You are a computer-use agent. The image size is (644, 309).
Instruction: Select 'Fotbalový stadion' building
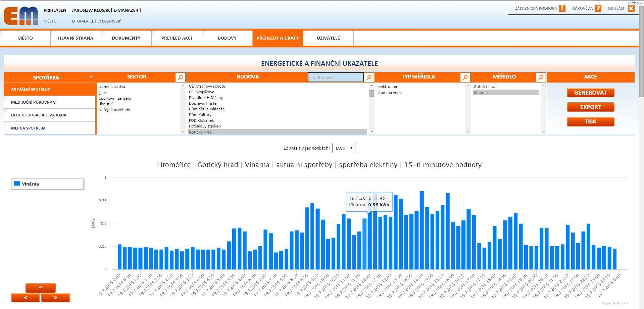pos(205,126)
